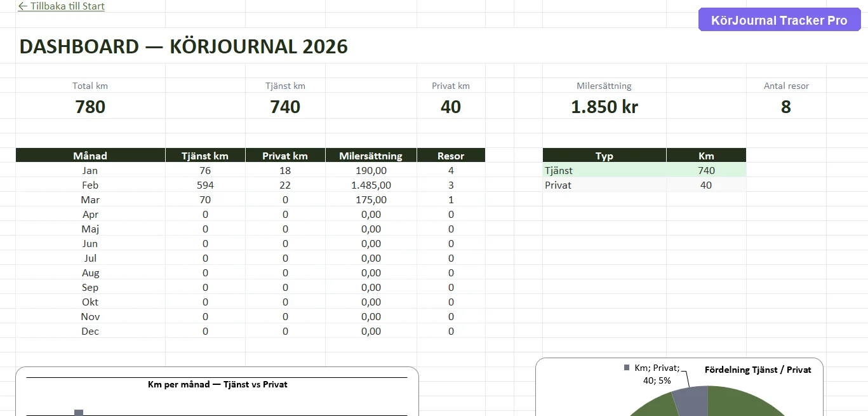868x416 pixels.
Task: Select the Total km label
Action: coord(90,86)
